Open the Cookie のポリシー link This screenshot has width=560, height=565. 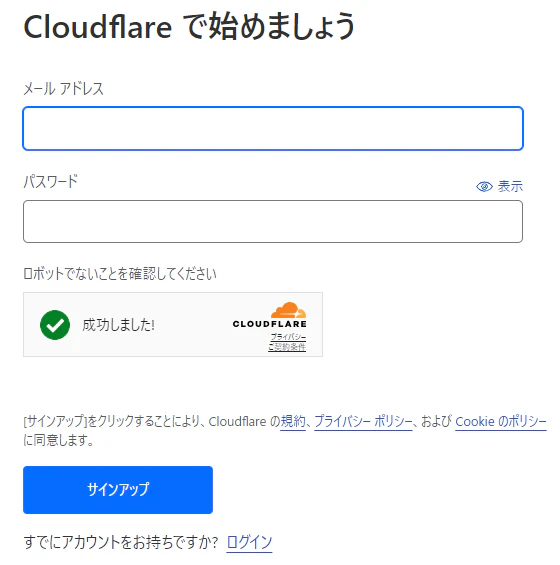pos(501,421)
